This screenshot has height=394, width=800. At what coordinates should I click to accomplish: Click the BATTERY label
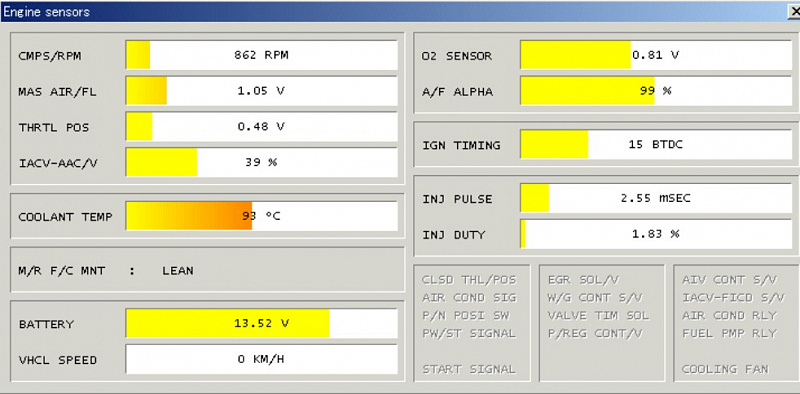point(46,324)
